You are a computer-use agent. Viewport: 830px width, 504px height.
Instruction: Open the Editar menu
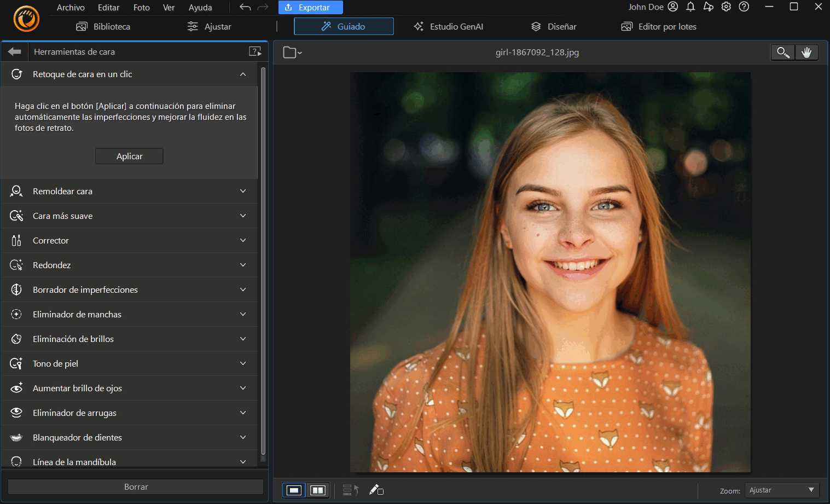pyautogui.click(x=108, y=7)
